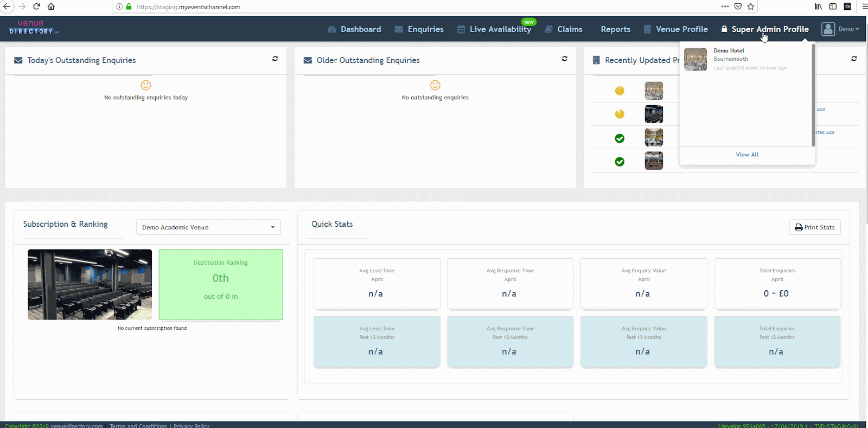Use the profile popup scrollbar
The height and width of the screenshot is (428, 868).
[813, 95]
